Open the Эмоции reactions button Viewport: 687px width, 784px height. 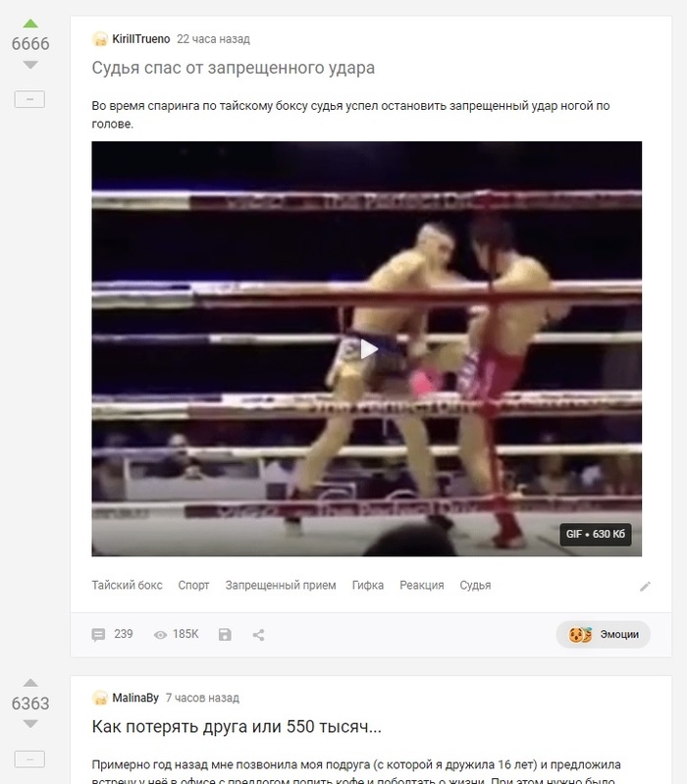point(604,634)
